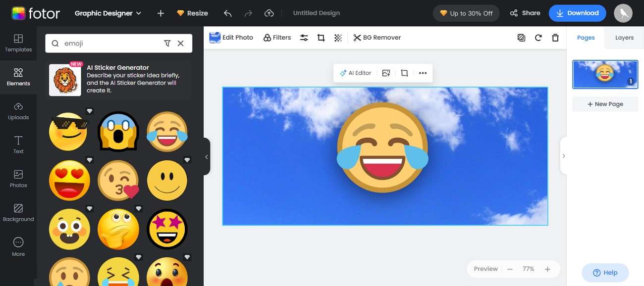The width and height of the screenshot is (644, 286).
Task: Download the design
Action: (577, 13)
